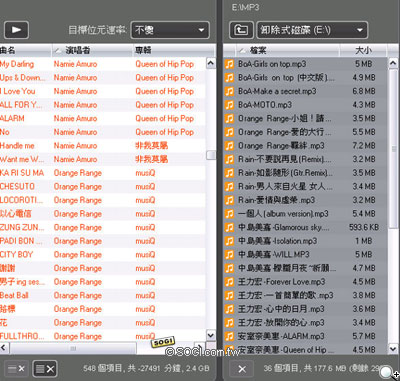The height and width of the screenshot is (381, 400).
Task: Open the removable disk (E:\) drive dropdown
Action: (x=312, y=30)
